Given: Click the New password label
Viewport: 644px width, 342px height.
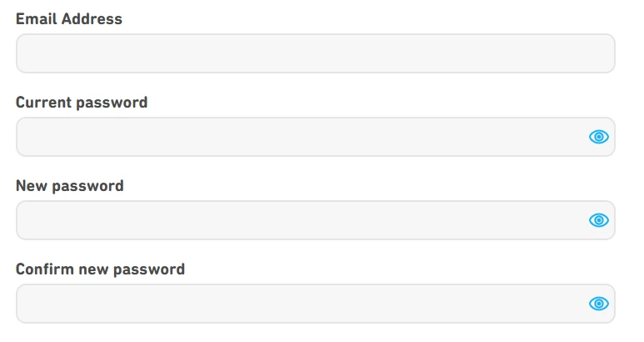Looking at the screenshot, I should pos(70,186).
